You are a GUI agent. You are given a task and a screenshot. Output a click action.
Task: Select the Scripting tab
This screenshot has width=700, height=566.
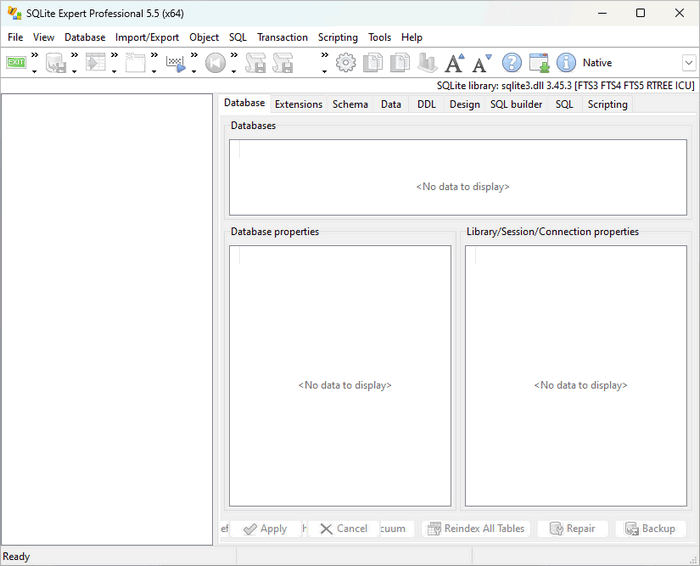pos(607,104)
